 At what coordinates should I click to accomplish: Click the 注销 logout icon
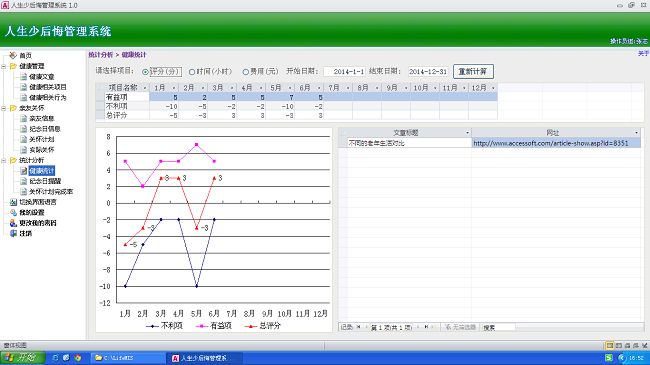(x=13, y=234)
